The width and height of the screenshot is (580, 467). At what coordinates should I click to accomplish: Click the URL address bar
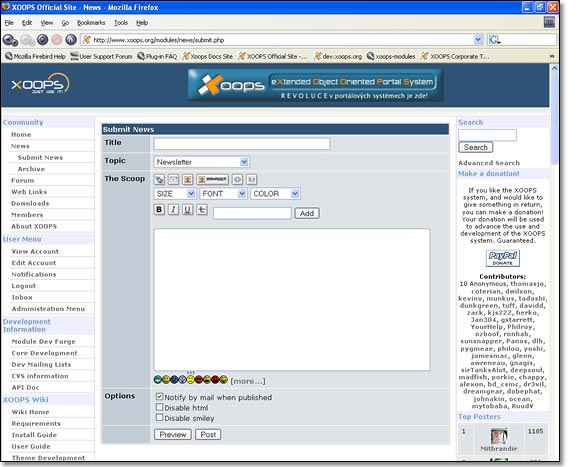(277, 40)
